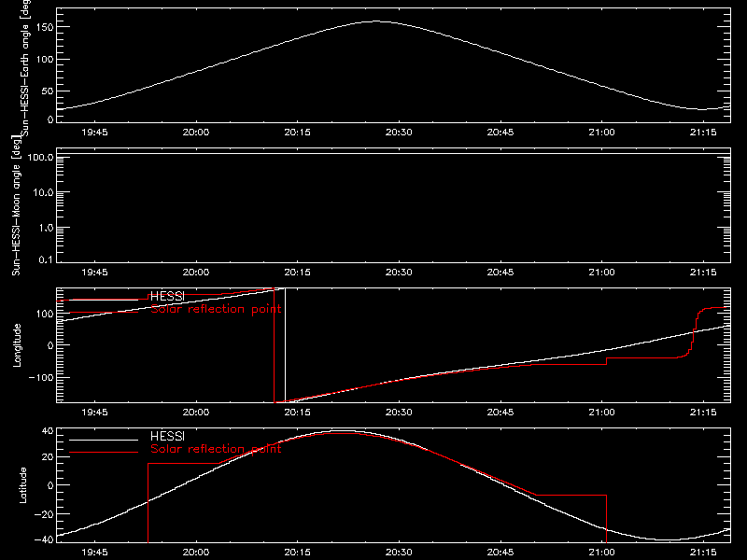Select red 'Solar reflection point' label in Longitude plot
747x560 pixels.
click(216, 309)
